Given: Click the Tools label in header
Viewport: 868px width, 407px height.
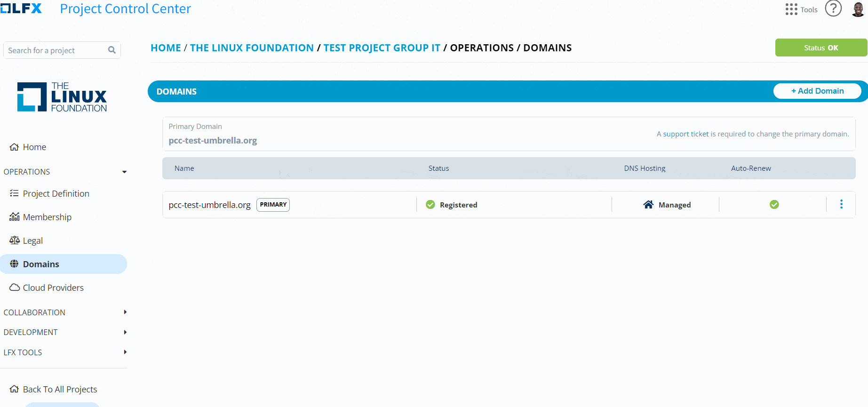Looking at the screenshot, I should (809, 9).
